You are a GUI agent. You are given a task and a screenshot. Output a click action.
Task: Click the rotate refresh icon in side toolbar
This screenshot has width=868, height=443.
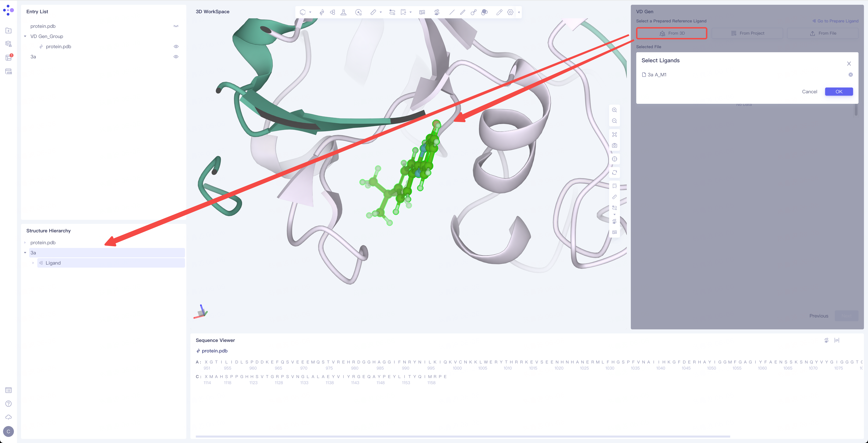point(614,173)
